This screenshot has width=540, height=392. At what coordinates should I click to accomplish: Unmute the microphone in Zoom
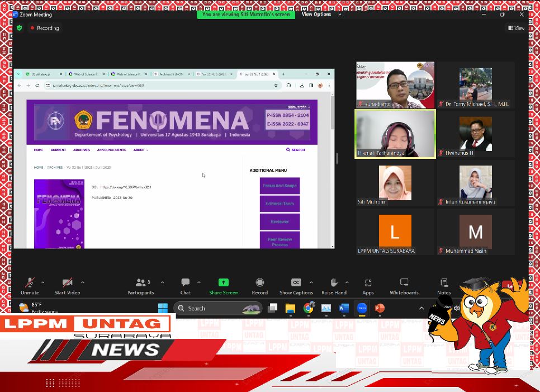tap(30, 286)
